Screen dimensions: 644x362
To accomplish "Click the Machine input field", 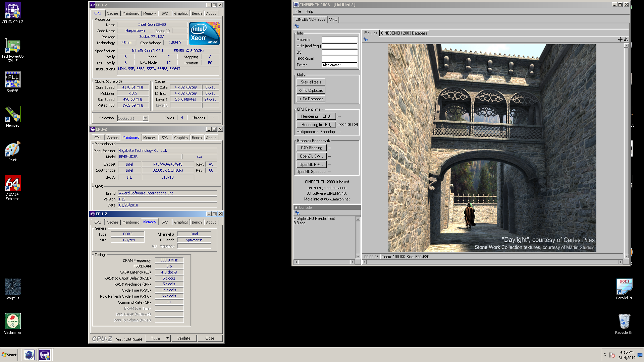I will point(339,40).
